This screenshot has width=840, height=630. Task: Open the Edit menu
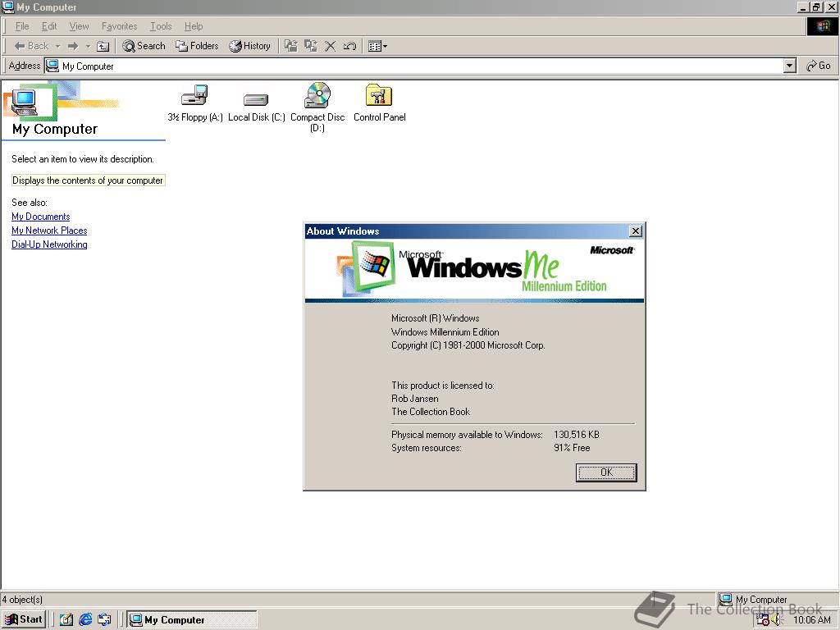[49, 26]
